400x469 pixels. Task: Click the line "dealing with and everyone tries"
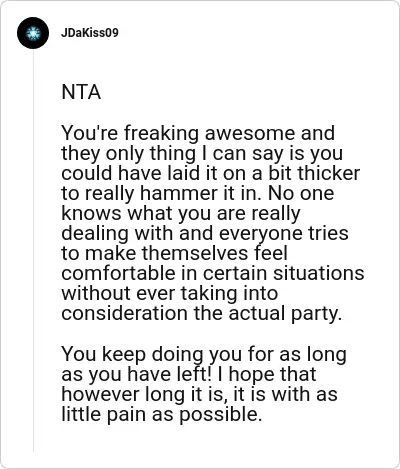205,233
